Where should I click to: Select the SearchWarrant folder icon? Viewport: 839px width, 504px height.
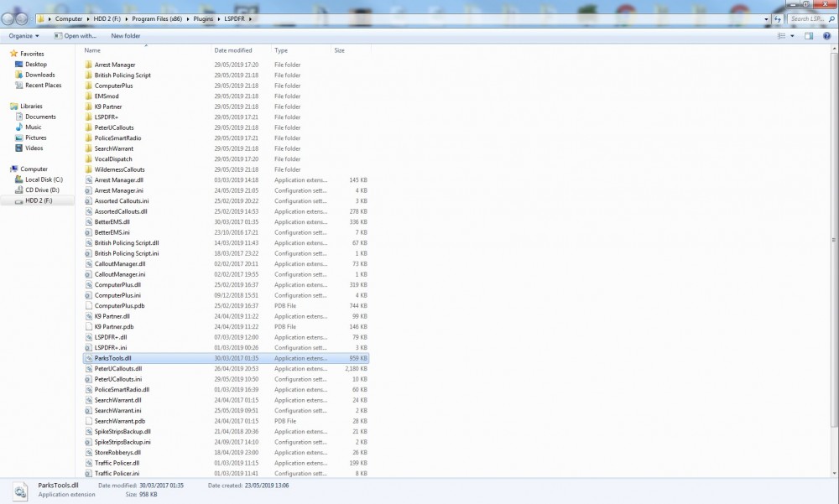(x=89, y=148)
